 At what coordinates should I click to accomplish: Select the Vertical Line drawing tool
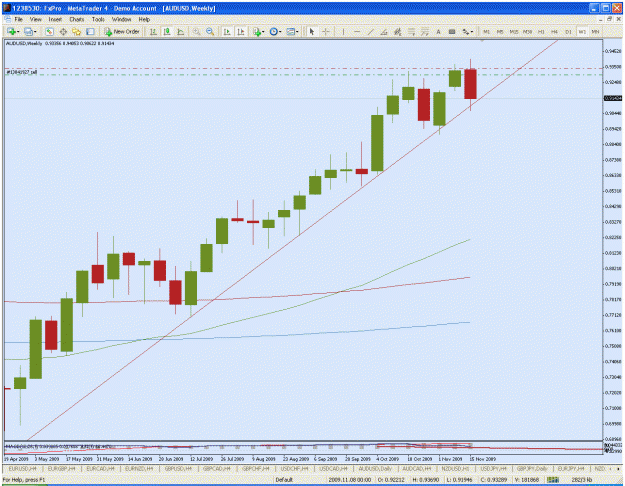(343, 31)
